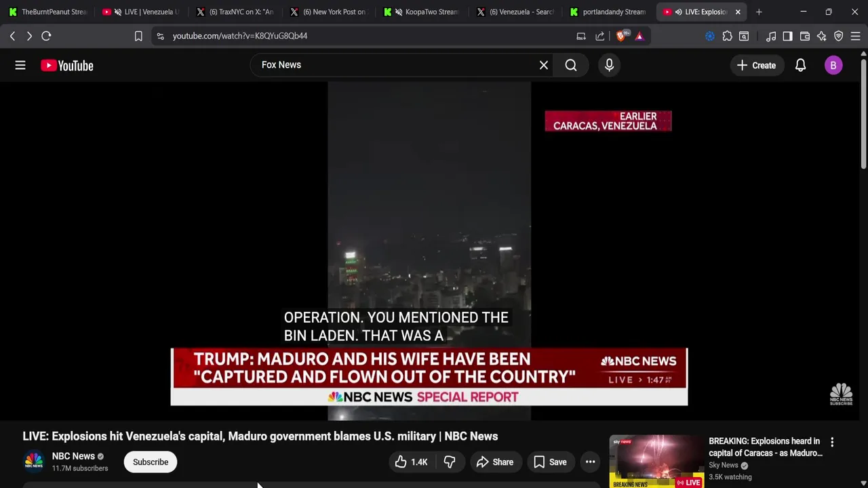Open a new browser tab
This screenshot has width=868, height=488.
[759, 12]
